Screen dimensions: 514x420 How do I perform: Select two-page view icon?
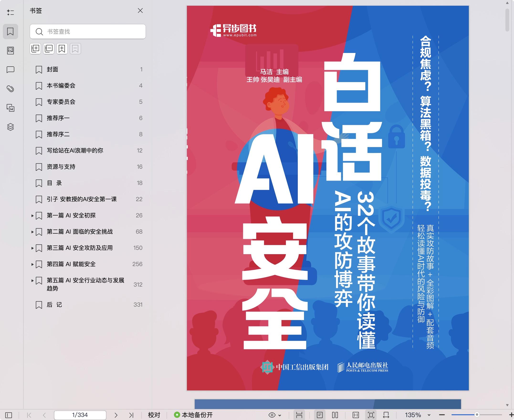click(x=335, y=415)
